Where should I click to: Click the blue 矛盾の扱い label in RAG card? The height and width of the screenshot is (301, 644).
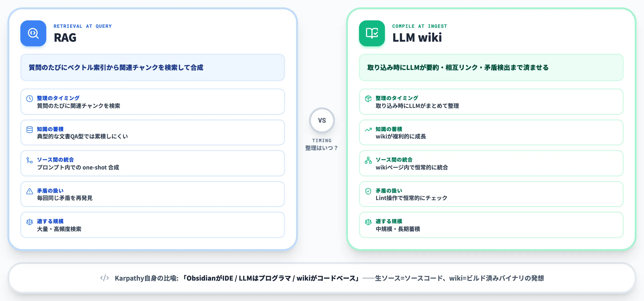click(x=50, y=191)
